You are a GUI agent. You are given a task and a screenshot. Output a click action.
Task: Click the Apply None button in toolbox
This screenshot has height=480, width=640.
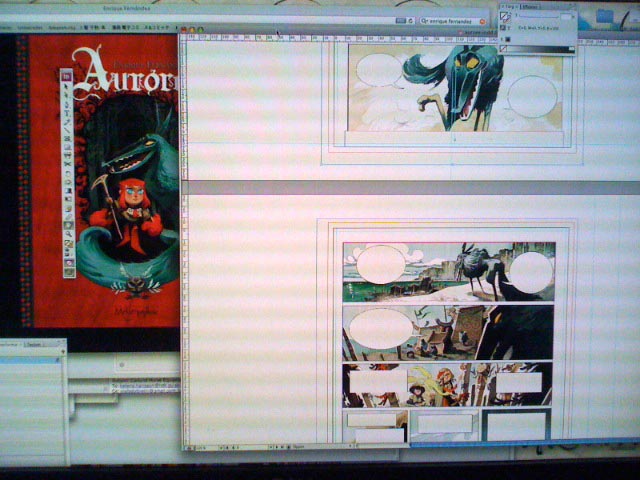coord(69,262)
